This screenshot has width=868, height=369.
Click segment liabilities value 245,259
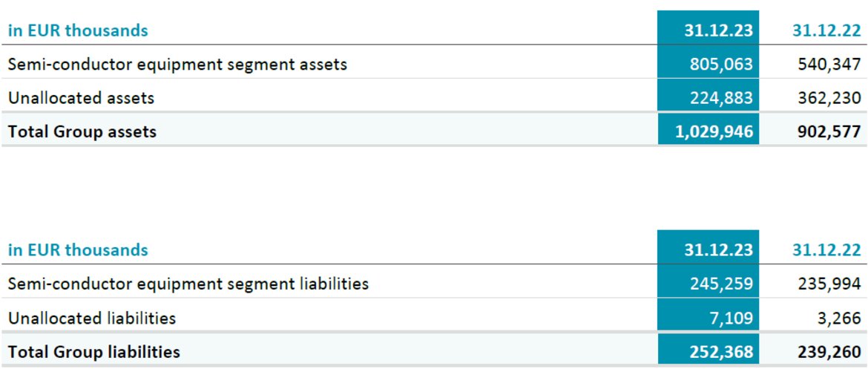pos(721,284)
